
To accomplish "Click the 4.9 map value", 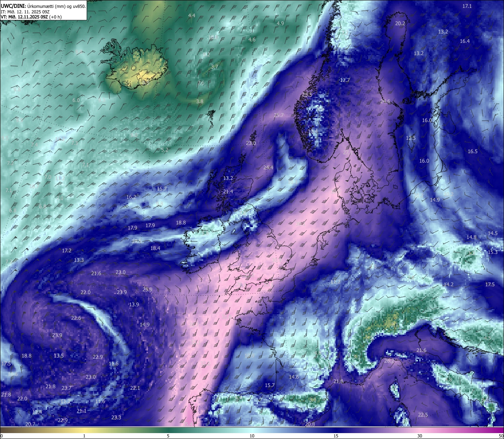I will click(280, 24).
